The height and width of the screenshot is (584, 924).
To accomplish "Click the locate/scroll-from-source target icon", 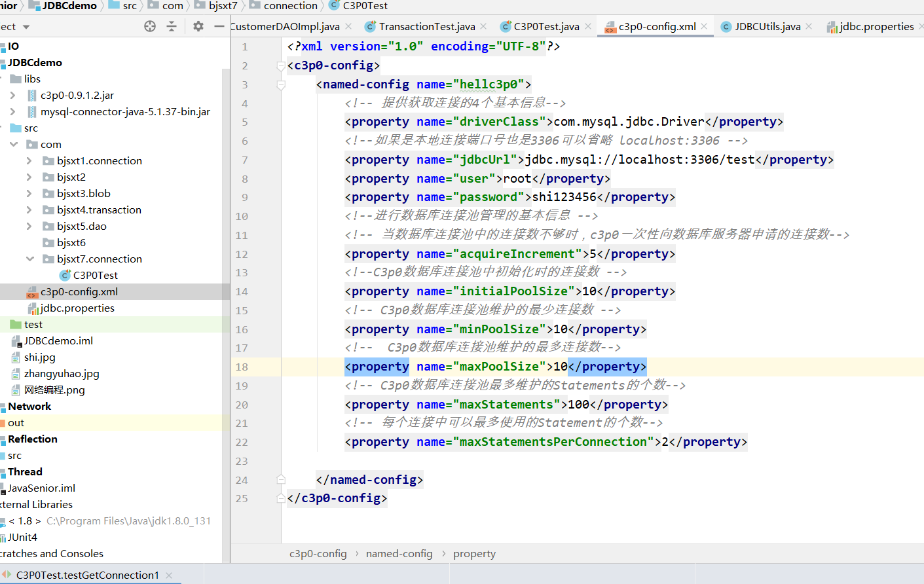I will pyautogui.click(x=150, y=26).
